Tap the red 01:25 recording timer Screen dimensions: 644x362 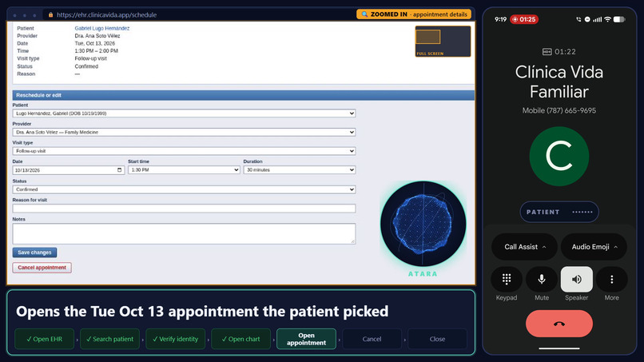pyautogui.click(x=524, y=19)
